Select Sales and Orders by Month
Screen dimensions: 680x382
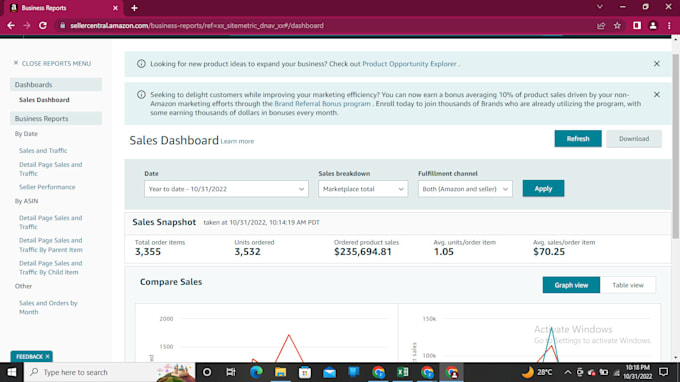(48, 307)
